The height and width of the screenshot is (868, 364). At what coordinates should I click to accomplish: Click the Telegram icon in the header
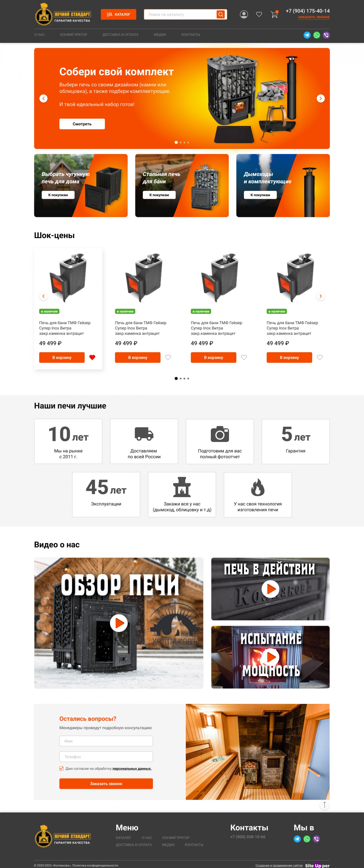[x=307, y=35]
